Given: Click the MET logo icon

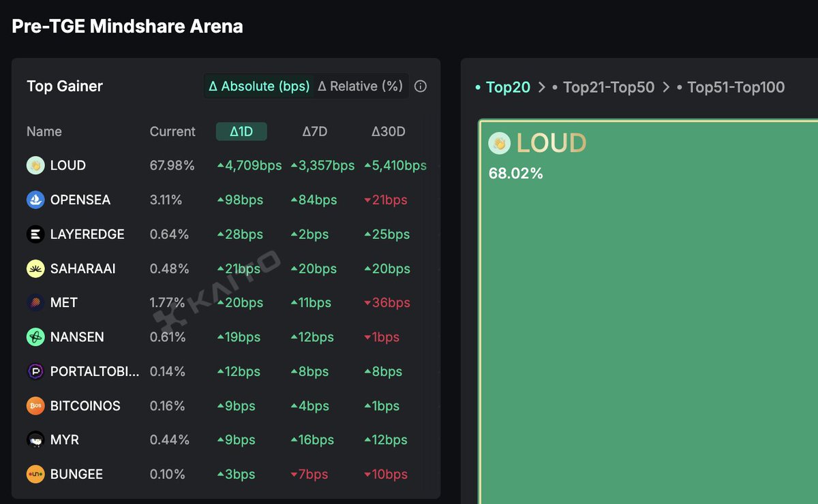Looking at the screenshot, I should (35, 302).
